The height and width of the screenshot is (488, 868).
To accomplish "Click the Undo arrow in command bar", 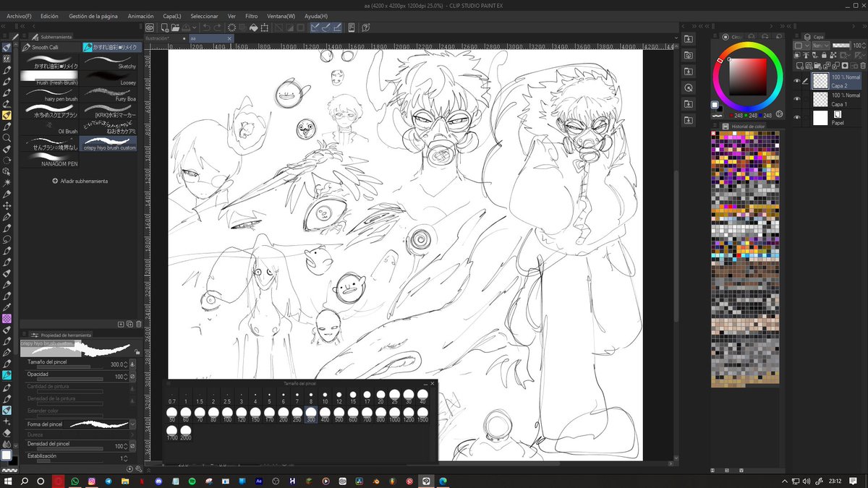I will point(206,27).
